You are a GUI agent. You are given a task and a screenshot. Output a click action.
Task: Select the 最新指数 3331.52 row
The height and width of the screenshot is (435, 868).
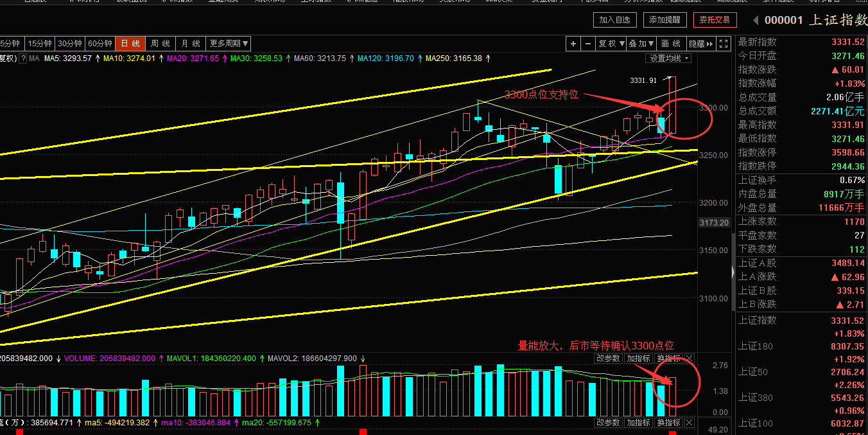pyautogui.click(x=802, y=42)
